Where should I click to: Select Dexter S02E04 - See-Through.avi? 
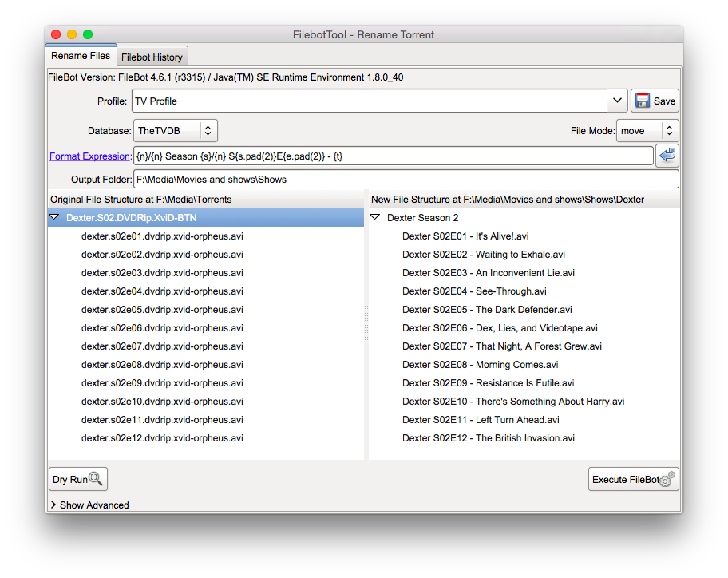point(474,291)
